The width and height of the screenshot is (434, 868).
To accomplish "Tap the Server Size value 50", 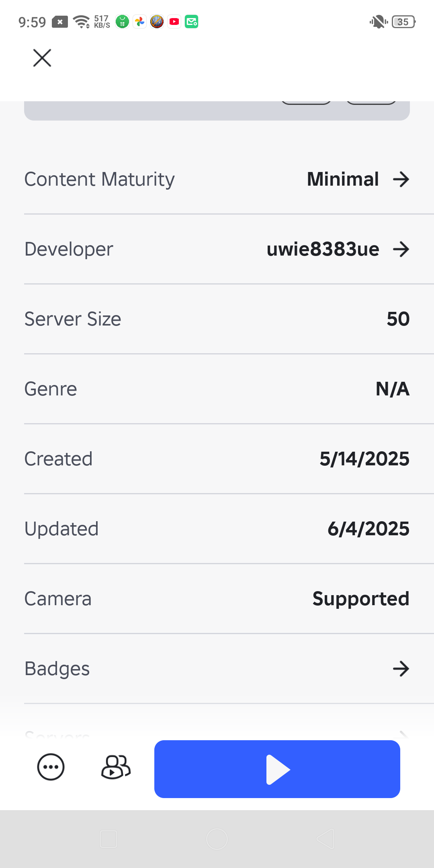I will tap(398, 319).
